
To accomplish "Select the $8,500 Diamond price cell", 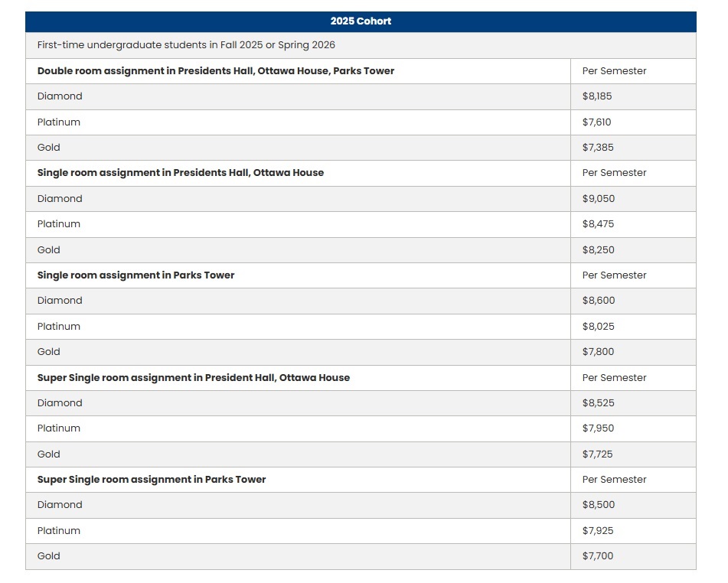I will click(599, 505).
